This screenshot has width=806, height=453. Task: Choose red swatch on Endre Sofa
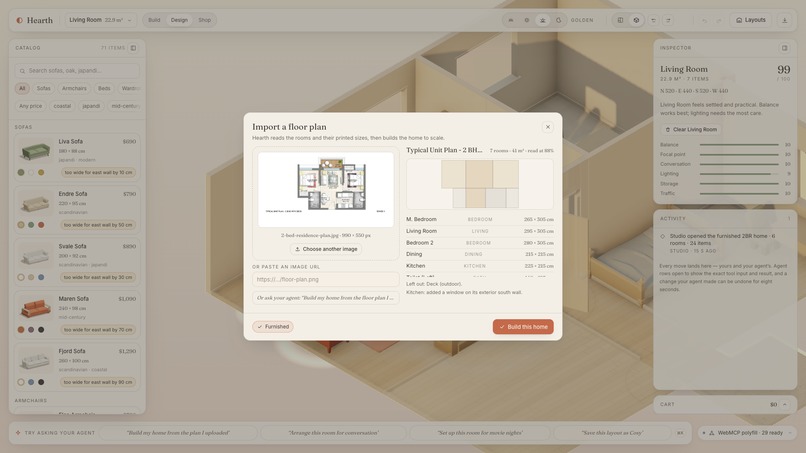41,225
